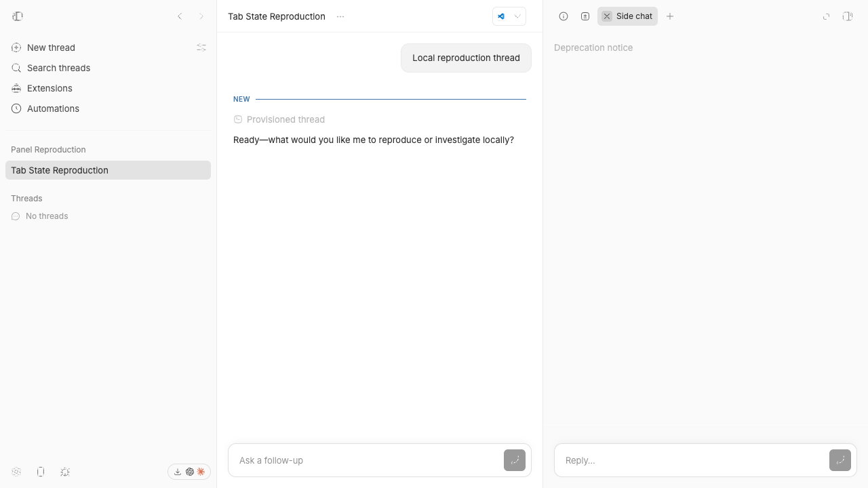Go back with the left arrow
This screenshot has width=868, height=488.
click(180, 16)
